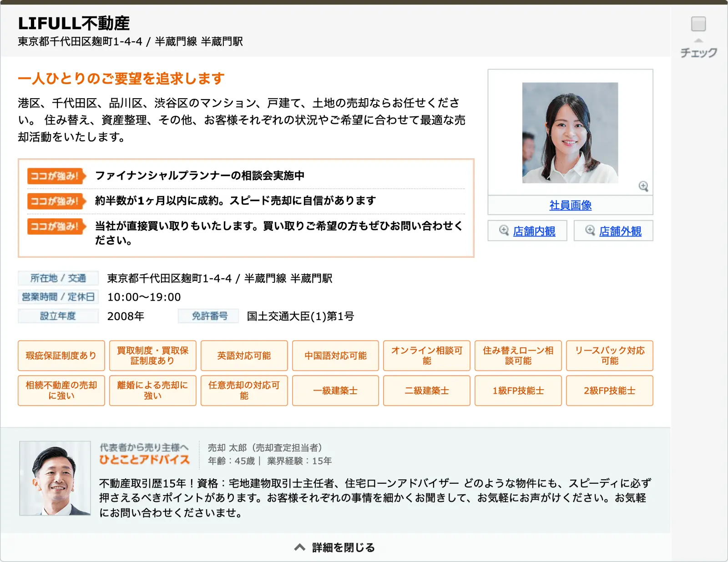This screenshot has width=728, height=562.
Task: Click the staff woman photo thumbnail
Action: click(570, 133)
